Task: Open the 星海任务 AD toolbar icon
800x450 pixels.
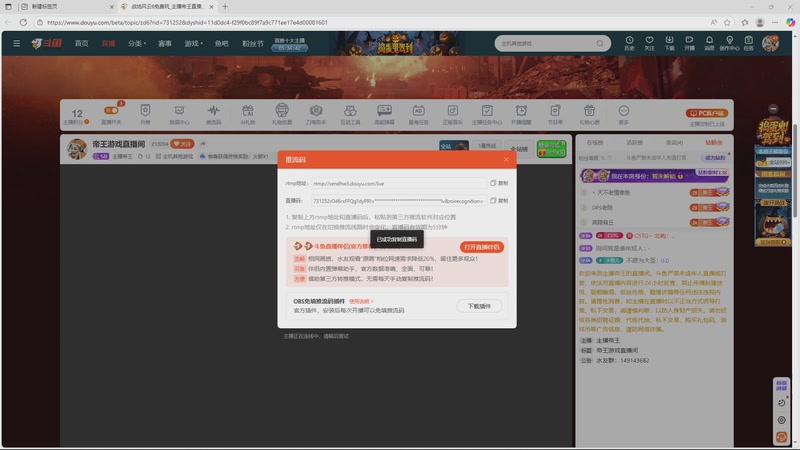Action: coord(418,114)
